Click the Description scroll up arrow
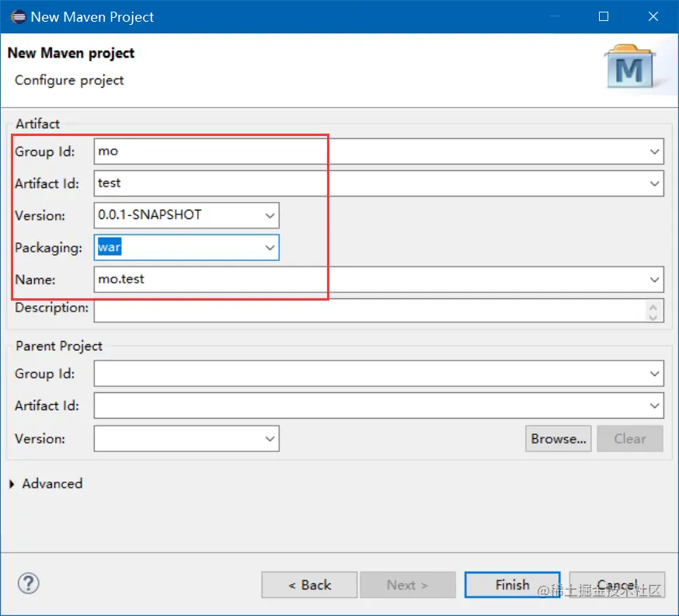Image resolution: width=679 pixels, height=616 pixels. click(x=653, y=307)
